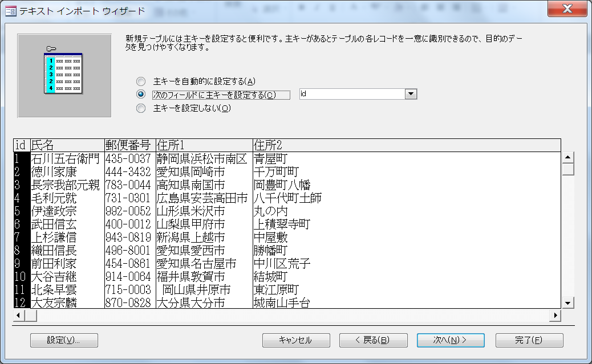The width and height of the screenshot is (592, 364).
Task: Choose 主キーを設定しない radio option
Action: point(141,108)
